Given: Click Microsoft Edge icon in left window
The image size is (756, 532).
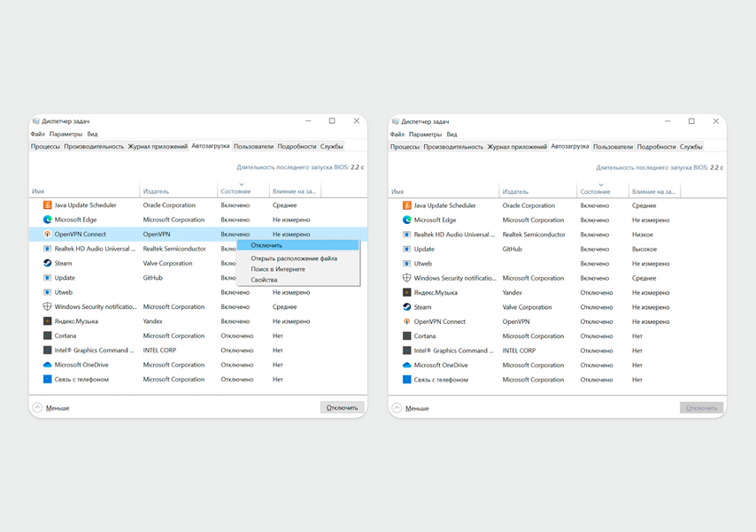Looking at the screenshot, I should (47, 220).
